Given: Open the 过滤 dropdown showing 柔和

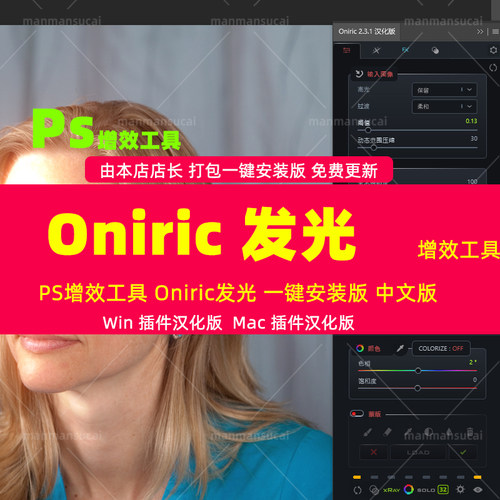Looking at the screenshot, I should pos(444,106).
